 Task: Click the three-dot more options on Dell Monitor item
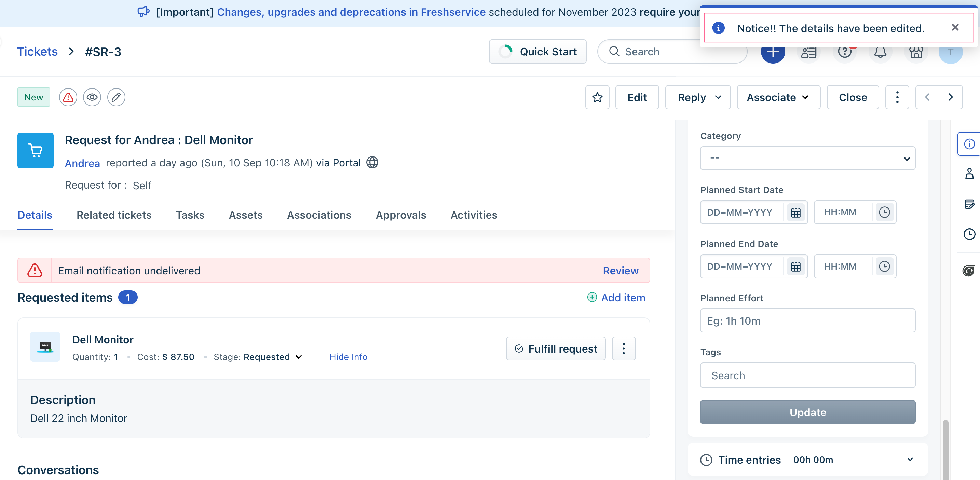tap(624, 348)
